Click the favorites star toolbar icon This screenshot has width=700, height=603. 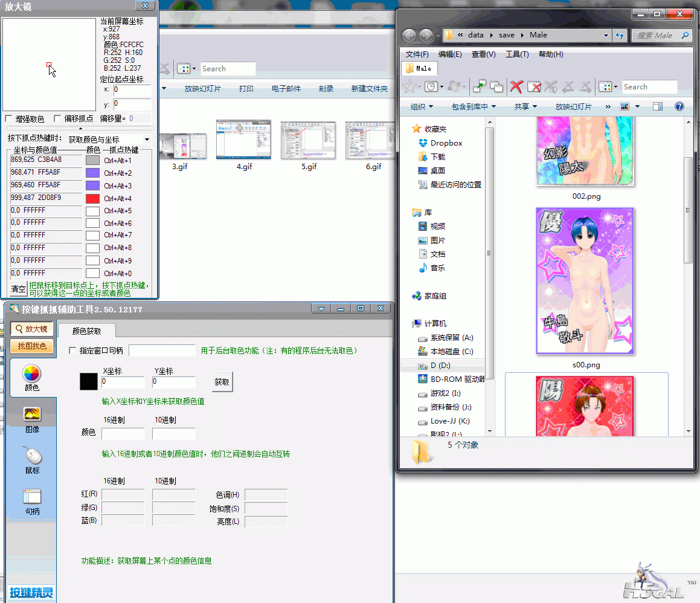409,86
